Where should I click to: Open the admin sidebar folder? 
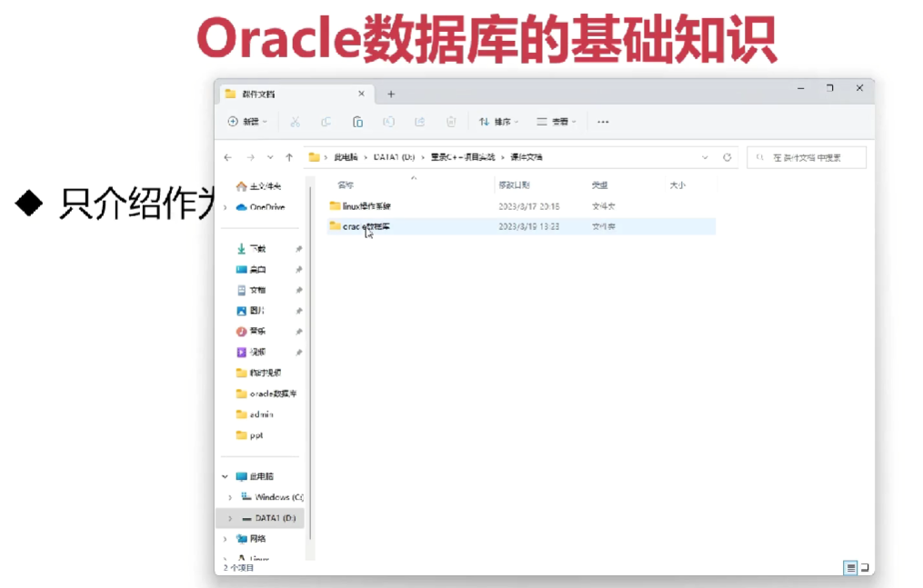[x=255, y=414]
